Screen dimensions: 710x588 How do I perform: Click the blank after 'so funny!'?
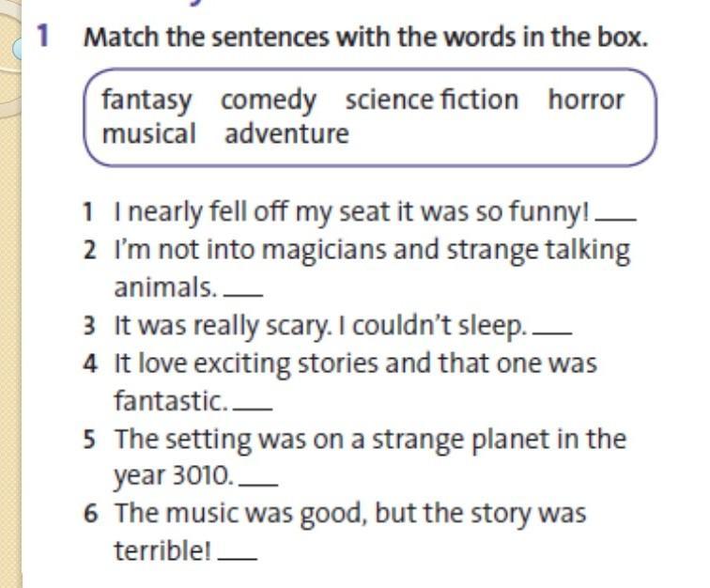click(x=616, y=219)
